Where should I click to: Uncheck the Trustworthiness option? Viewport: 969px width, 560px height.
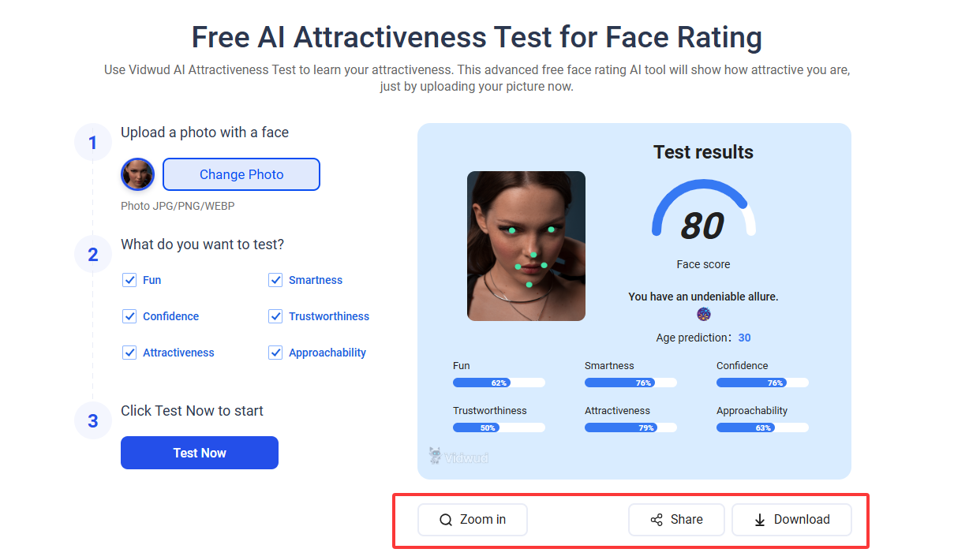[275, 316]
